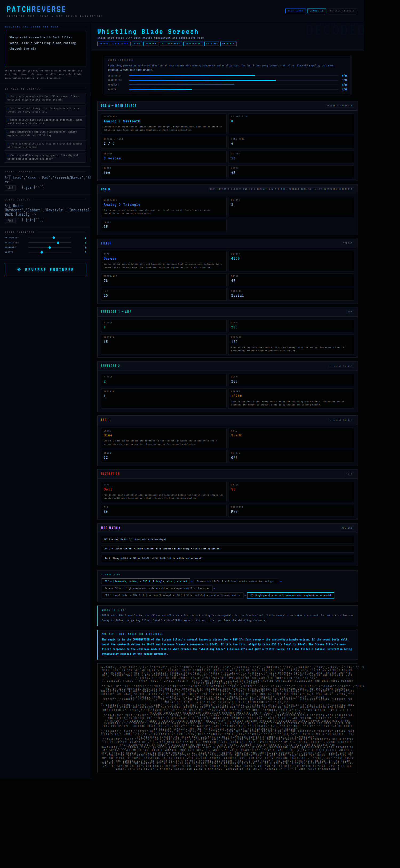Screen dimensions: 400x868
Task: Adjust the Warmth slider in the sidebar
Action: point(50,252)
